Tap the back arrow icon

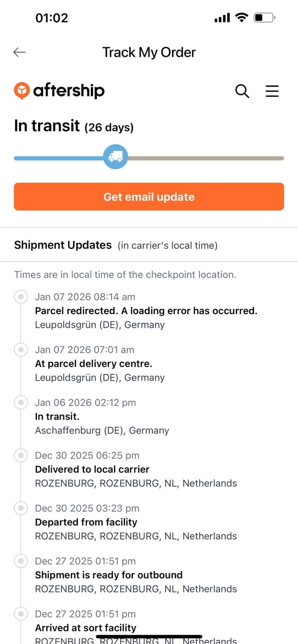coord(20,53)
